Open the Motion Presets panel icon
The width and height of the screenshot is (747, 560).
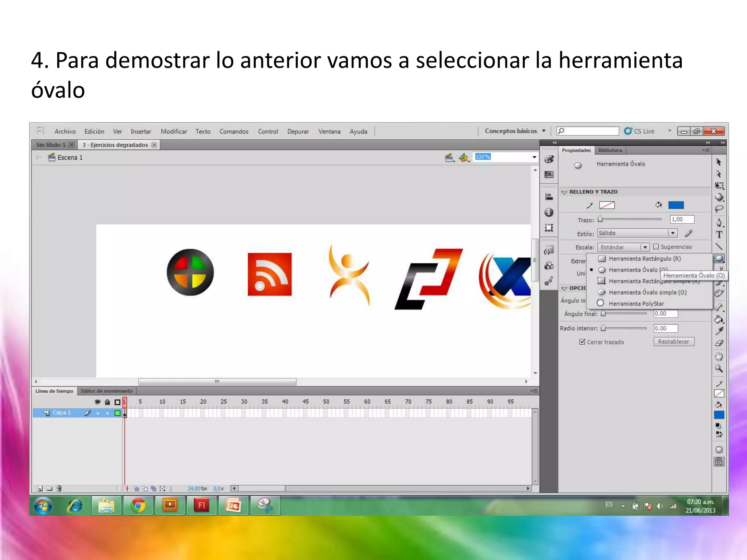[549, 281]
